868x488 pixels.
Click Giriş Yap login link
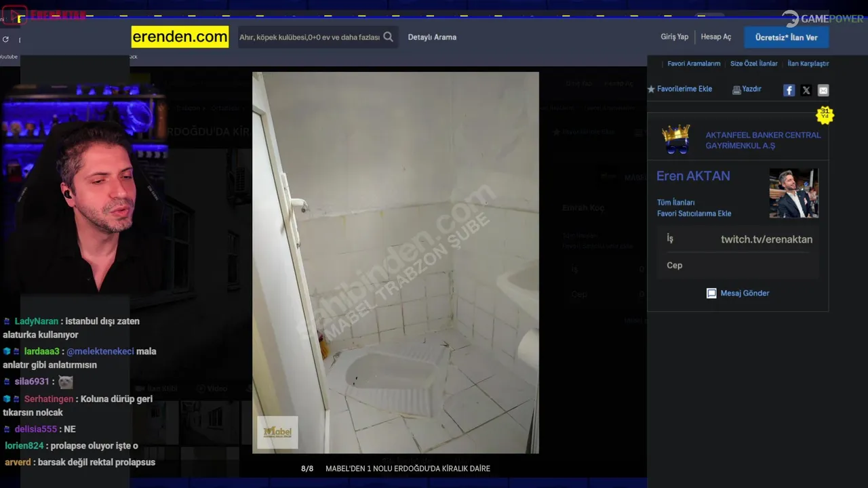click(674, 37)
